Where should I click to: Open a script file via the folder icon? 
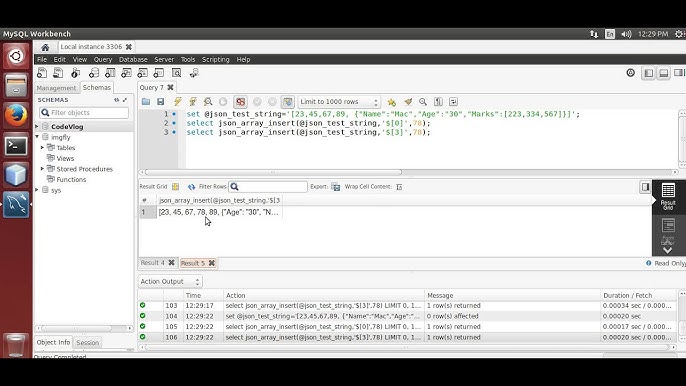(146, 102)
